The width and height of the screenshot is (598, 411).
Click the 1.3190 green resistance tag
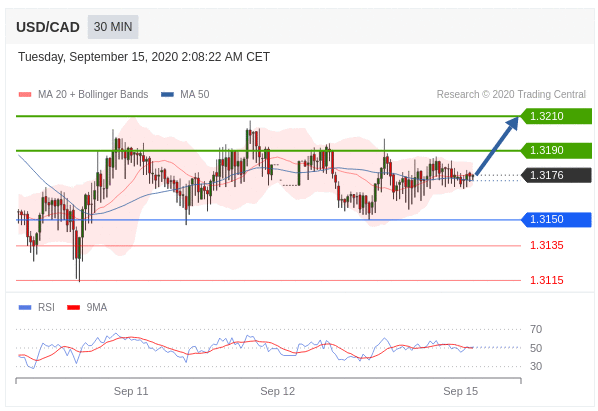[556, 150]
